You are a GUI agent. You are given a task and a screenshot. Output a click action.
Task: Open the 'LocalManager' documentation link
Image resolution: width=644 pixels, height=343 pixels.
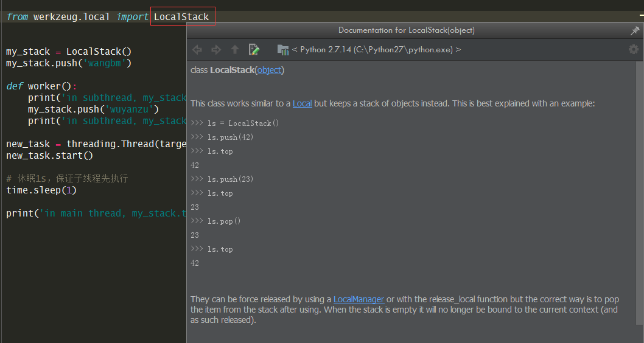coord(359,299)
